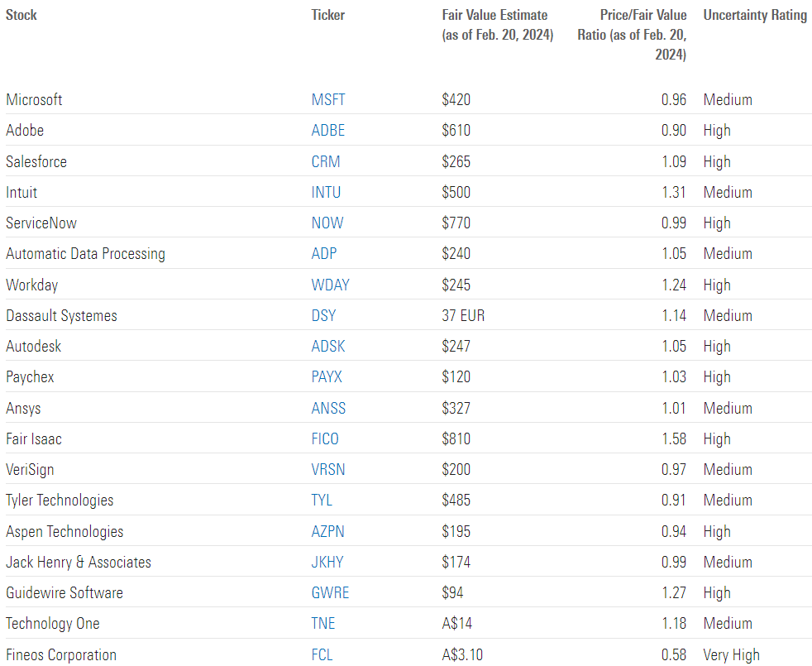Open the CRM ticker link

326,161
